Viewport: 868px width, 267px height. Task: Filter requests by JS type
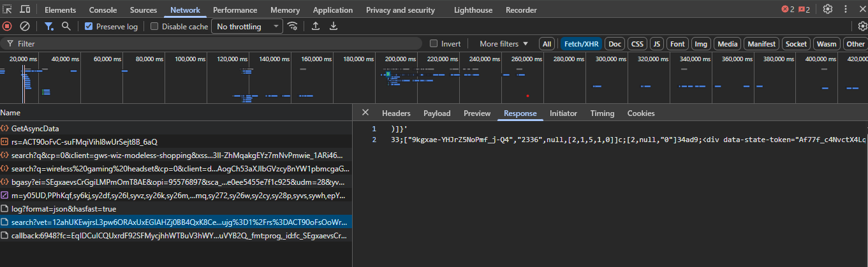click(656, 44)
